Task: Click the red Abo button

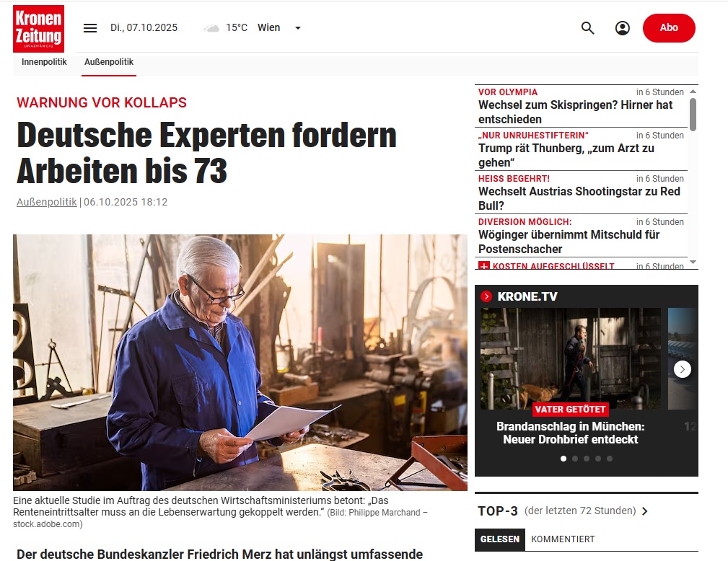Action: pos(669,28)
